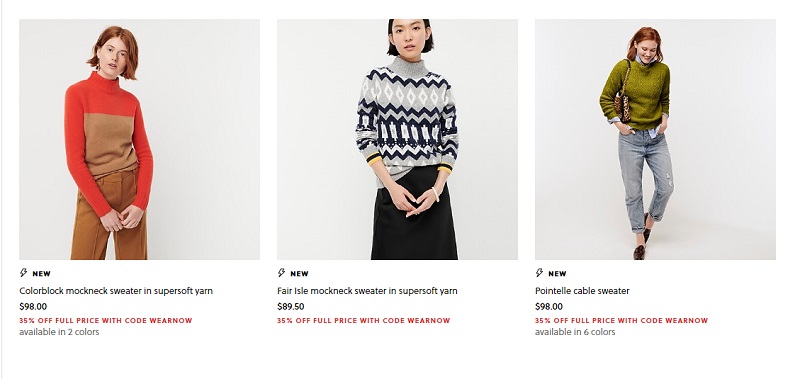Click lightning bolt icon above Pointelle cable sweater
The height and width of the screenshot is (379, 800).
pyautogui.click(x=539, y=273)
